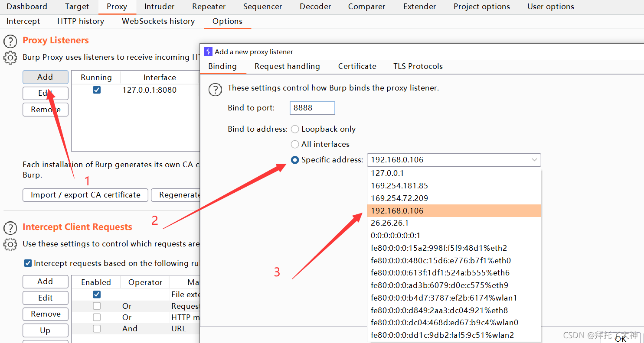Switch to Request handling tab in dialog
Image resolution: width=644 pixels, height=343 pixels.
click(x=287, y=66)
